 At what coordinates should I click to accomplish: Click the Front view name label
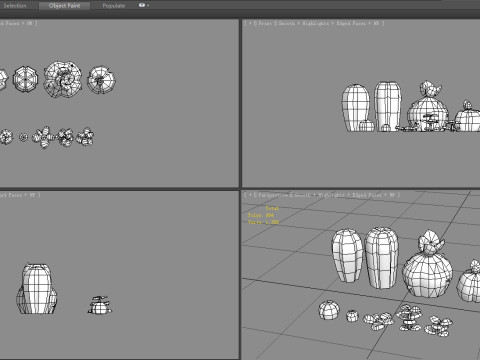click(x=265, y=23)
